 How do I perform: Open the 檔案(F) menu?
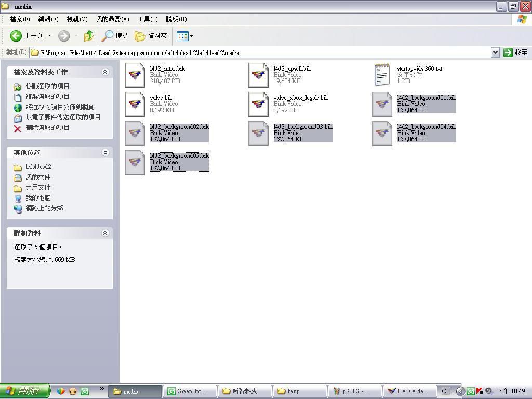[x=20, y=19]
